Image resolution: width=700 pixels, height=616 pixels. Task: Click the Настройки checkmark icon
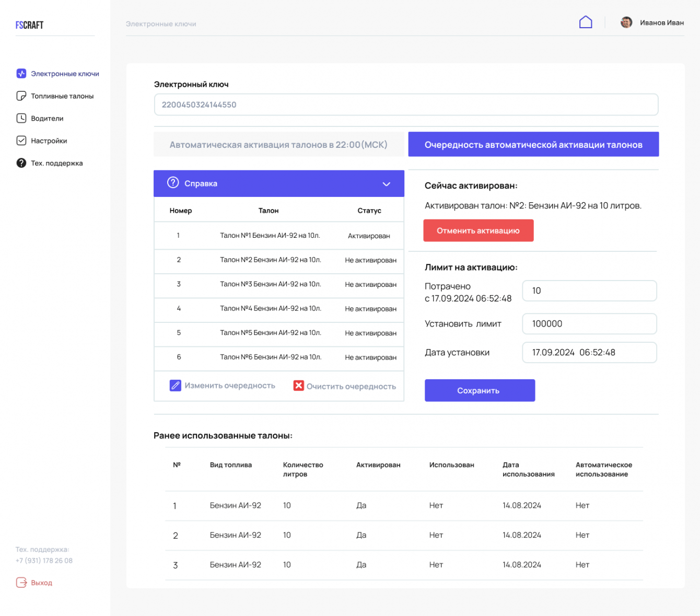[21, 141]
